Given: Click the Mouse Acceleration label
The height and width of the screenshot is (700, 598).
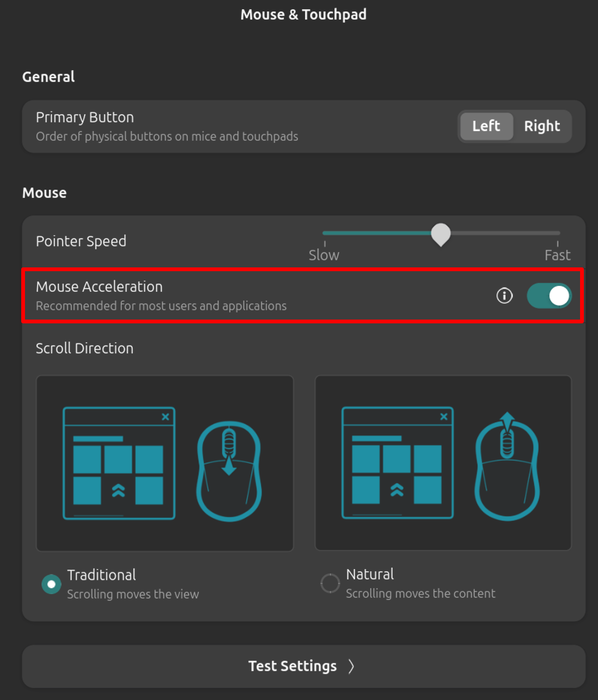Looking at the screenshot, I should click(99, 286).
